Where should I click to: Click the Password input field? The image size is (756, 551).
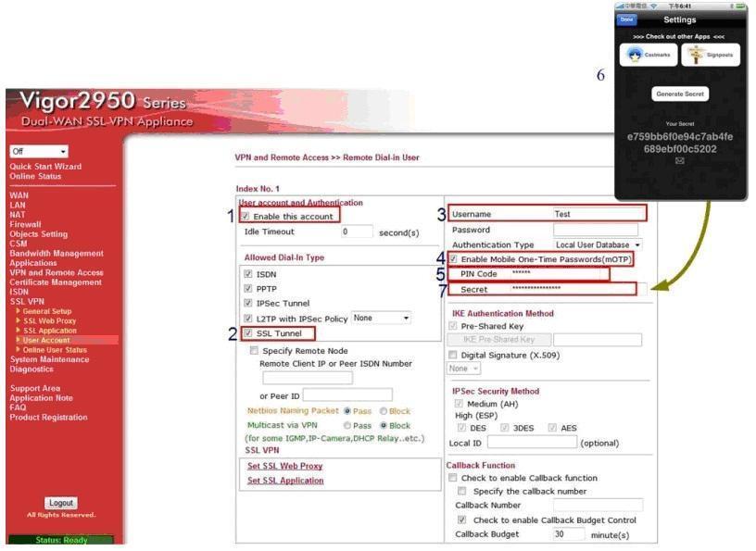point(596,230)
